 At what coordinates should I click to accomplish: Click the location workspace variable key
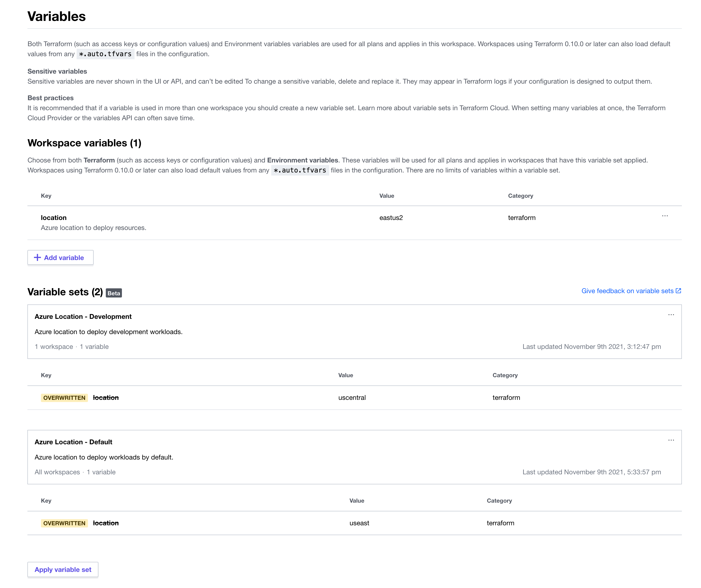(x=53, y=218)
